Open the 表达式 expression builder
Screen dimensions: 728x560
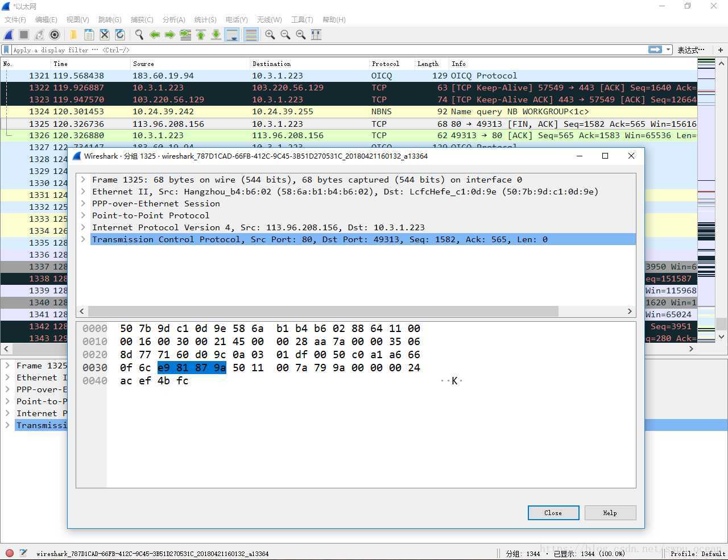pyautogui.click(x=691, y=50)
